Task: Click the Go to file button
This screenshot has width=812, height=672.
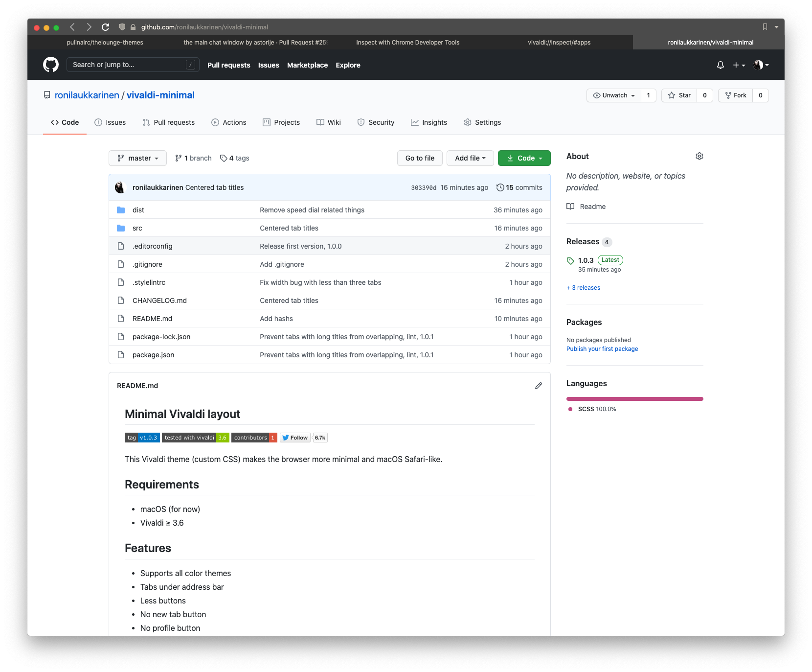Action: pyautogui.click(x=420, y=158)
